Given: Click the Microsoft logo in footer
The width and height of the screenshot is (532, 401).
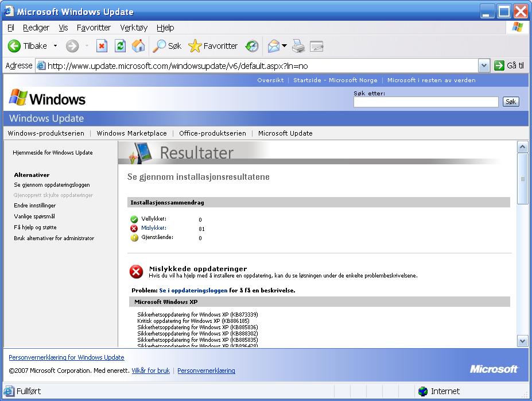Looking at the screenshot, I should tap(494, 369).
